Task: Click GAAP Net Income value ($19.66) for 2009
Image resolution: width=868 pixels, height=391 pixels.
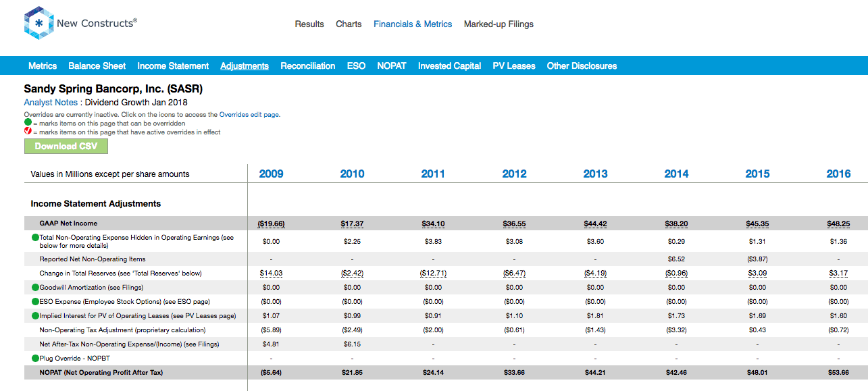Action: pyautogui.click(x=271, y=224)
